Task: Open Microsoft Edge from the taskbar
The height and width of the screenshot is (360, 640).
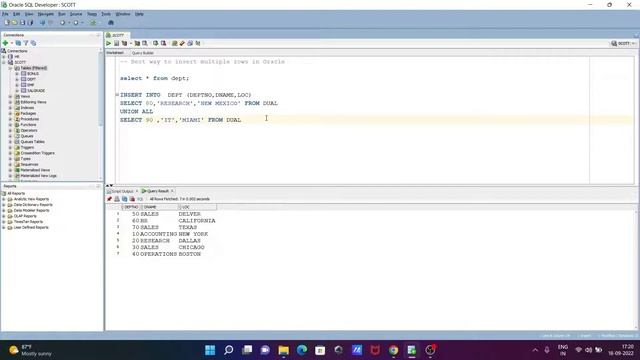Action: (x=302, y=350)
